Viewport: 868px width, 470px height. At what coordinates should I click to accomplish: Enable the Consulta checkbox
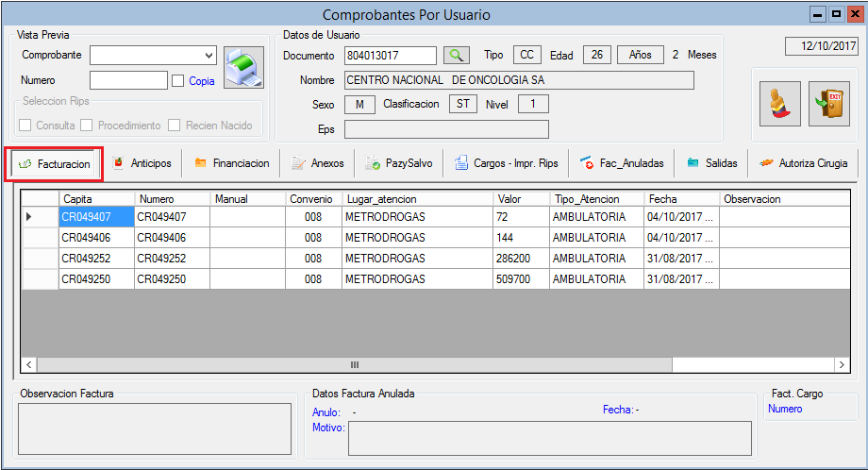[x=26, y=125]
